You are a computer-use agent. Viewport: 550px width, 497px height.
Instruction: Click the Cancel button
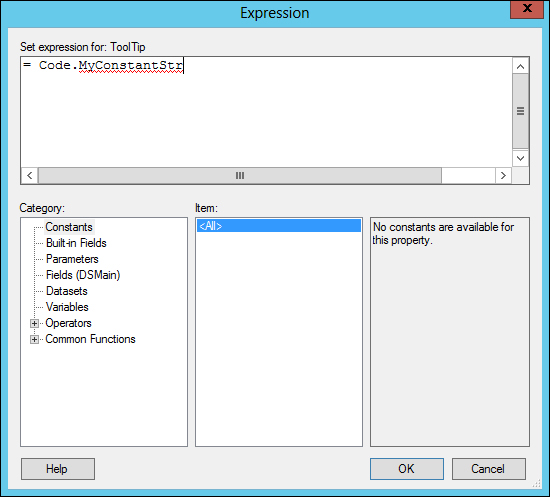(x=488, y=469)
